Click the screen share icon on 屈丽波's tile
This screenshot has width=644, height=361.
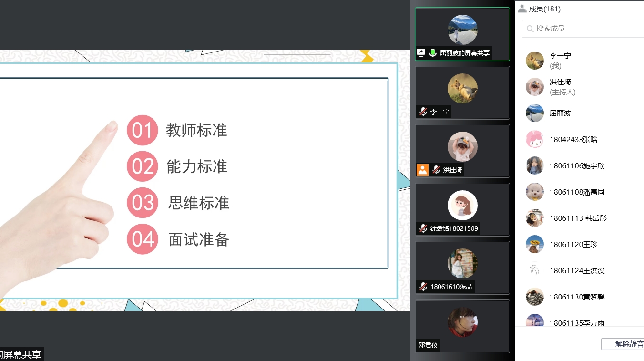[x=421, y=53]
